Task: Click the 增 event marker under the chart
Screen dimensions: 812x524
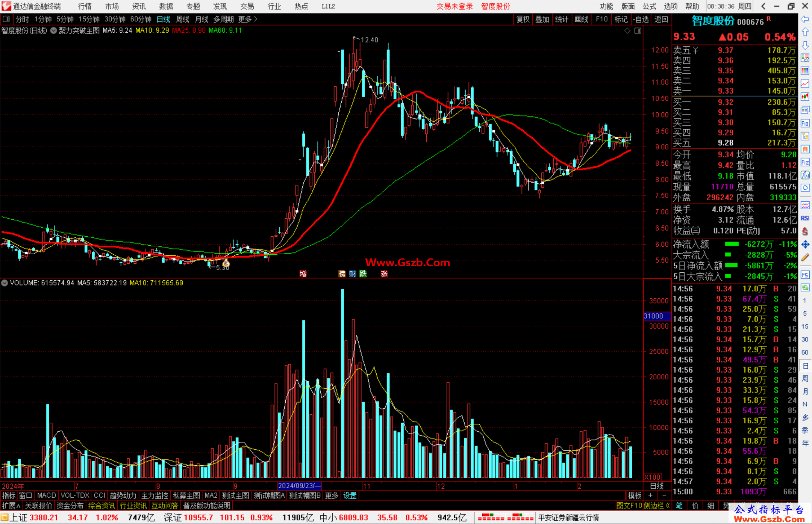Action: pos(303,273)
